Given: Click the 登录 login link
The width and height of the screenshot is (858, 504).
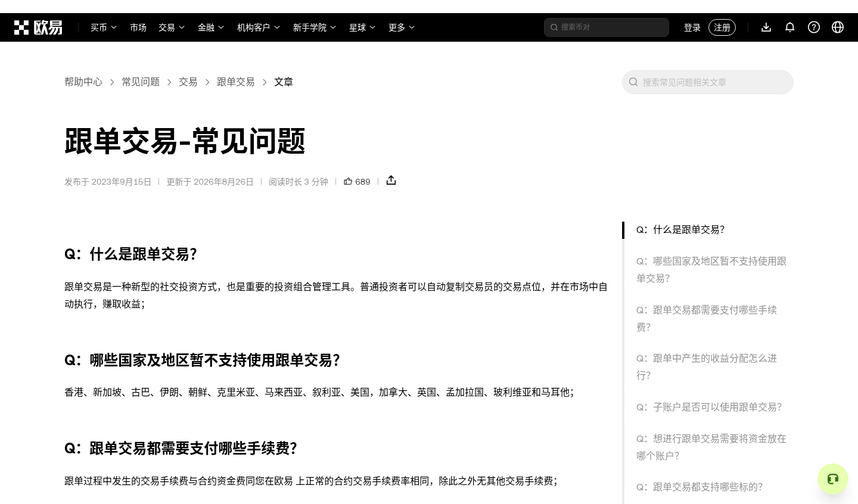Looking at the screenshot, I should (692, 27).
